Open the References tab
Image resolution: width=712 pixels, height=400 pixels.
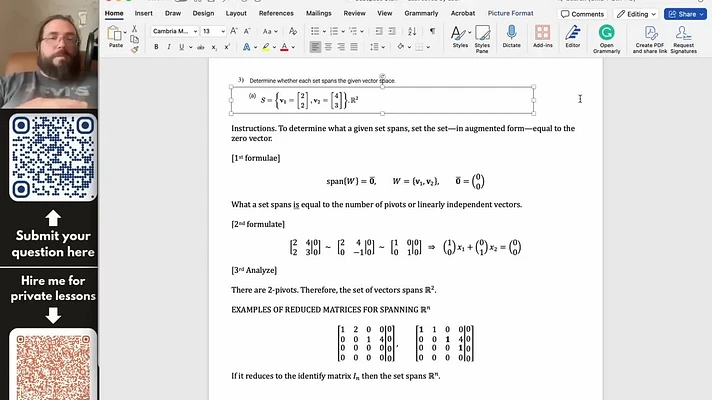[276, 13]
